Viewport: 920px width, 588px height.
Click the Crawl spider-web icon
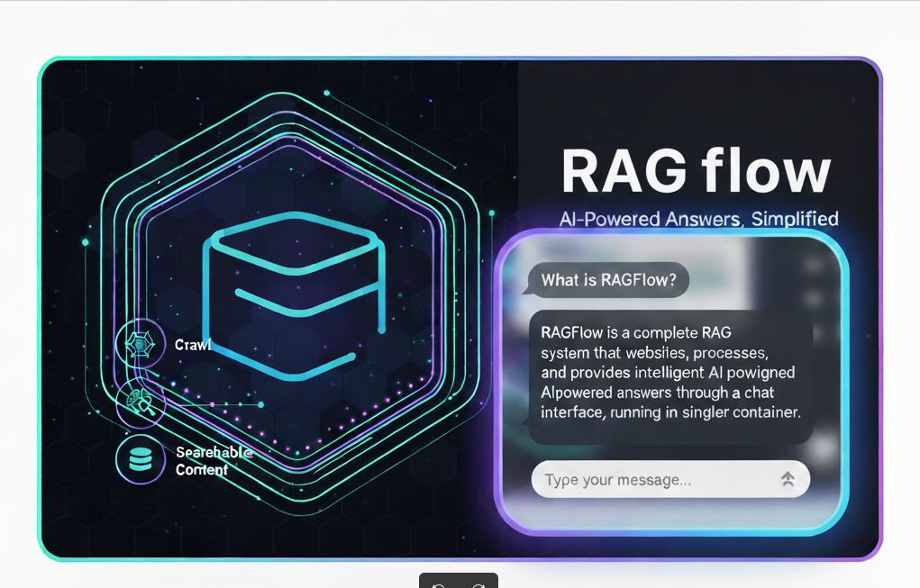tap(141, 343)
